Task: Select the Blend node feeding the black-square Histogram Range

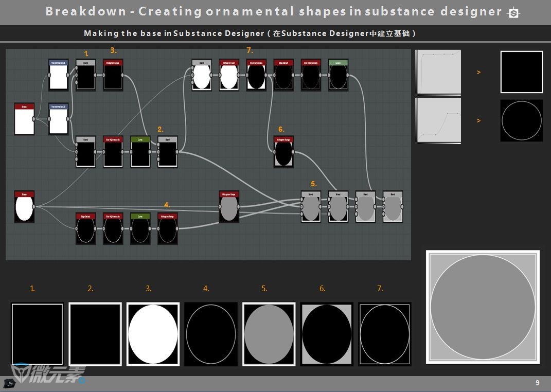Action: click(x=86, y=75)
